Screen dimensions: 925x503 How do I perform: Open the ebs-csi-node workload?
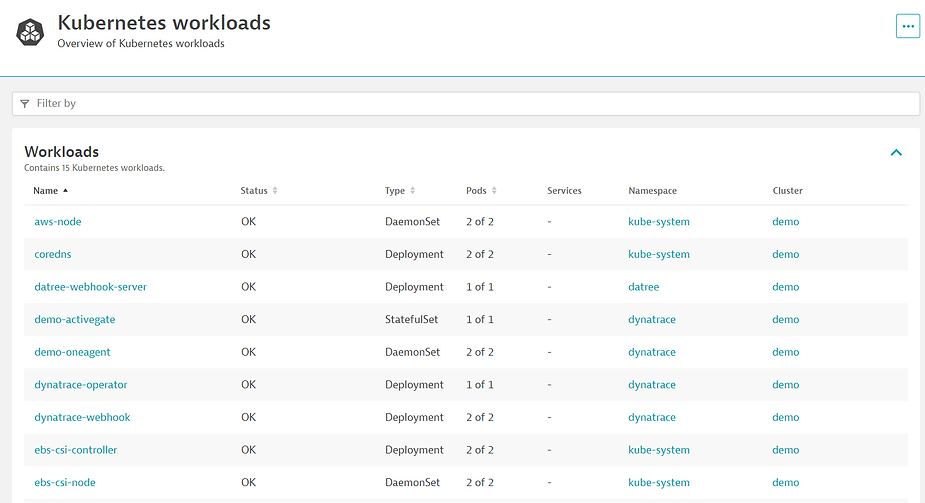[x=65, y=482]
